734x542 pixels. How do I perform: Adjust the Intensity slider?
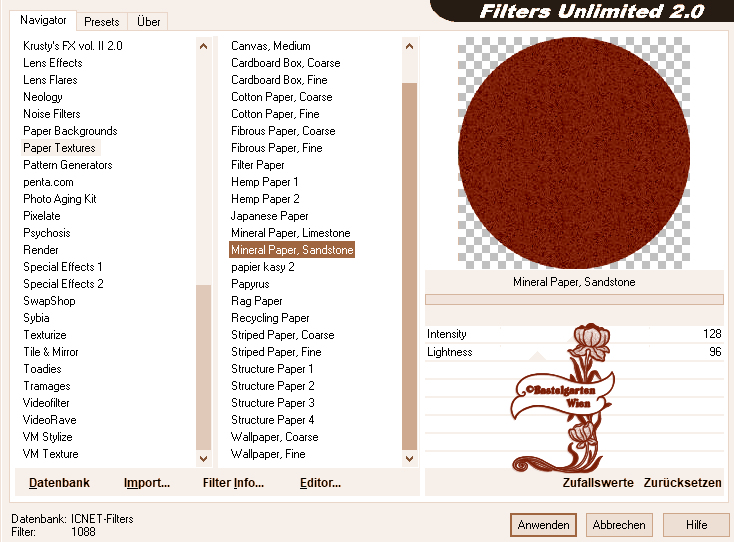574,334
